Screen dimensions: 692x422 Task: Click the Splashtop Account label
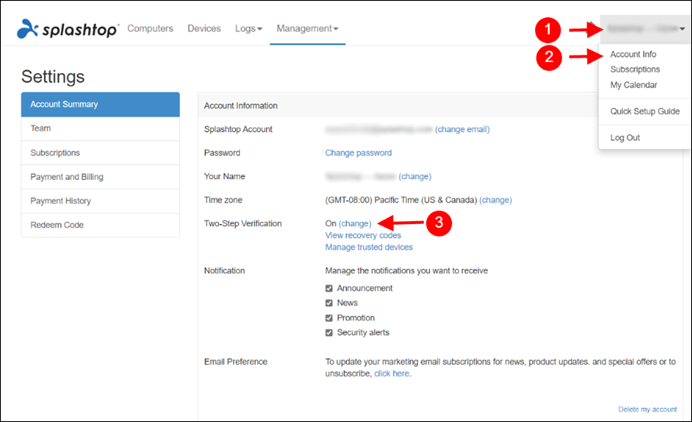coord(238,129)
